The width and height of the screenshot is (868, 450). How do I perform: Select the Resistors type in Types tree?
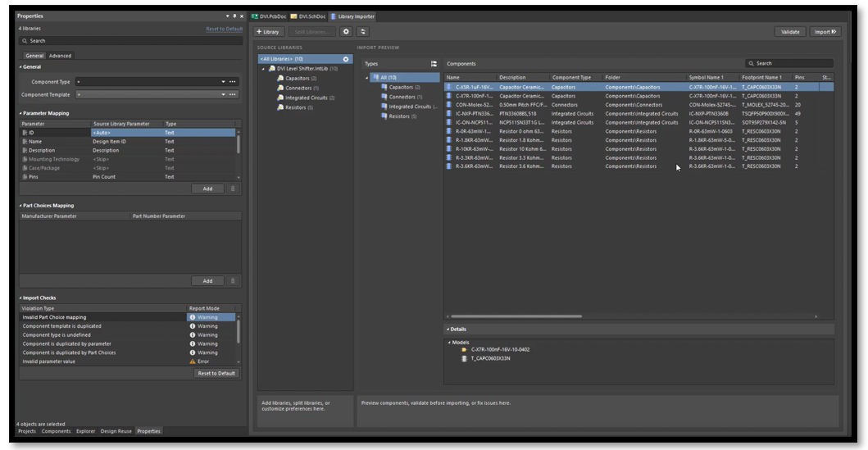399,116
